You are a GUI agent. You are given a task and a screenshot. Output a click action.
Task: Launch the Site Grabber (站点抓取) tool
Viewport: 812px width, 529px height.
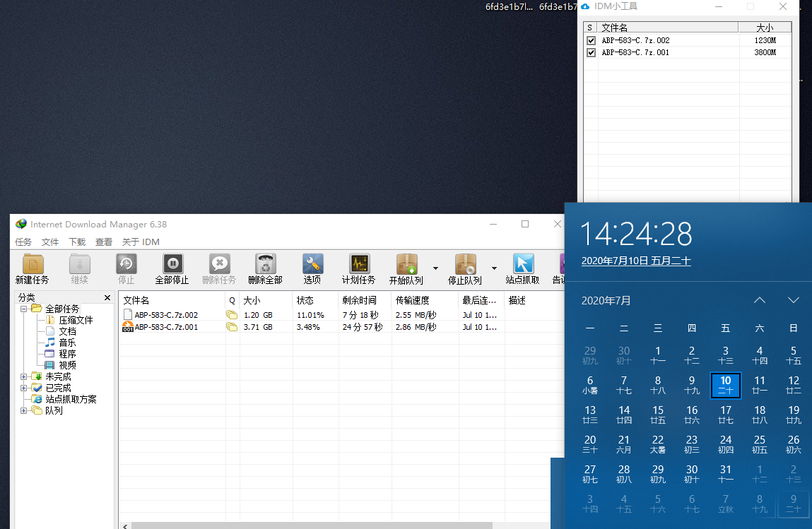[x=523, y=263]
